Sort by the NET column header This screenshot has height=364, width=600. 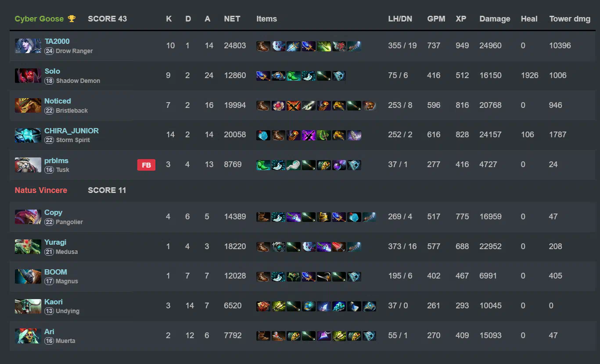pyautogui.click(x=232, y=19)
